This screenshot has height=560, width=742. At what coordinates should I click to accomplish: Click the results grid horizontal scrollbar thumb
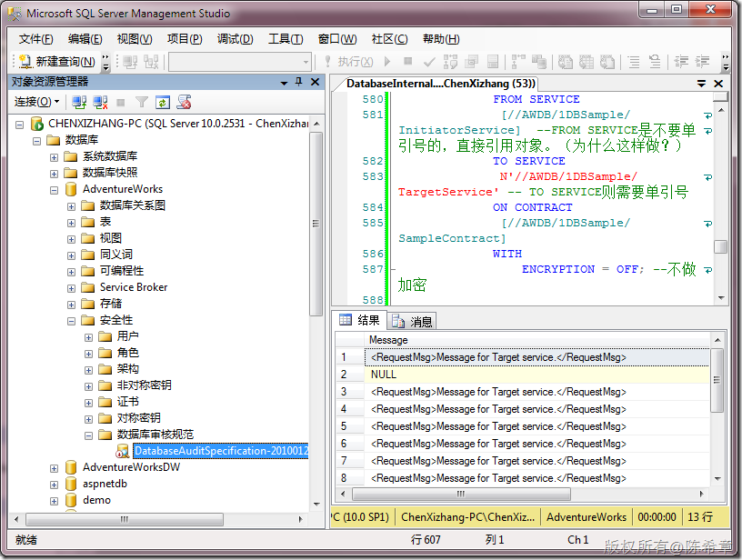click(x=461, y=494)
